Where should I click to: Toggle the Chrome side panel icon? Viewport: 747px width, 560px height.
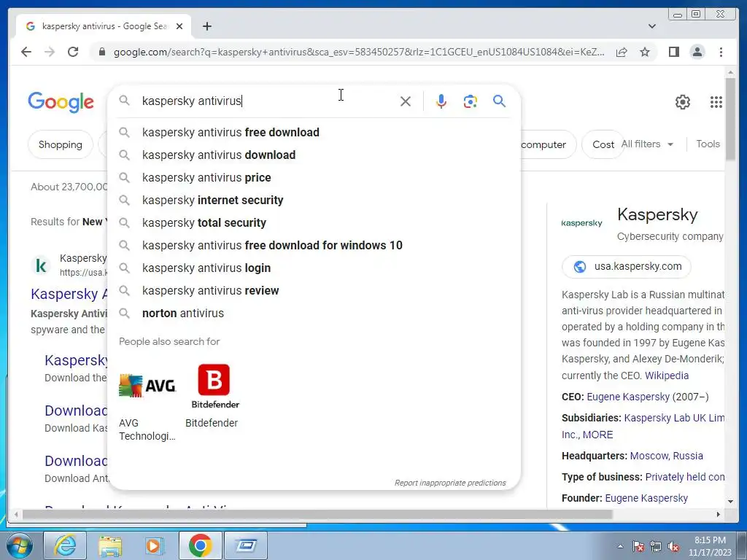tap(673, 52)
